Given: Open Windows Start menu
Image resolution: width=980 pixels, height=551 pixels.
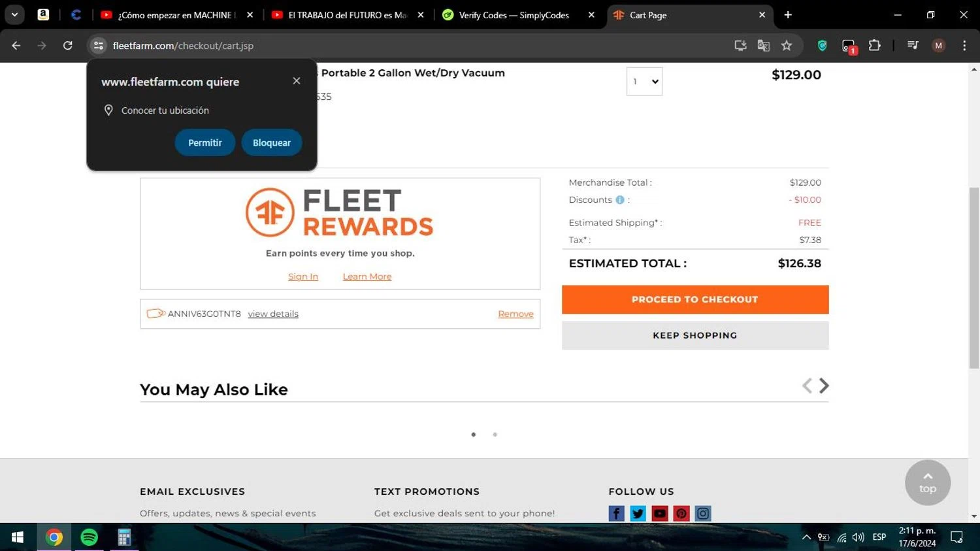Looking at the screenshot, I should (x=18, y=537).
